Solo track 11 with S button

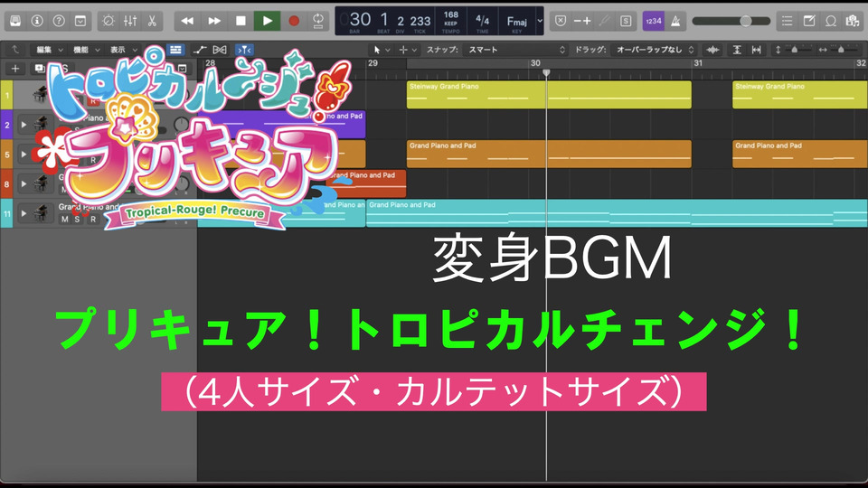[x=77, y=219]
